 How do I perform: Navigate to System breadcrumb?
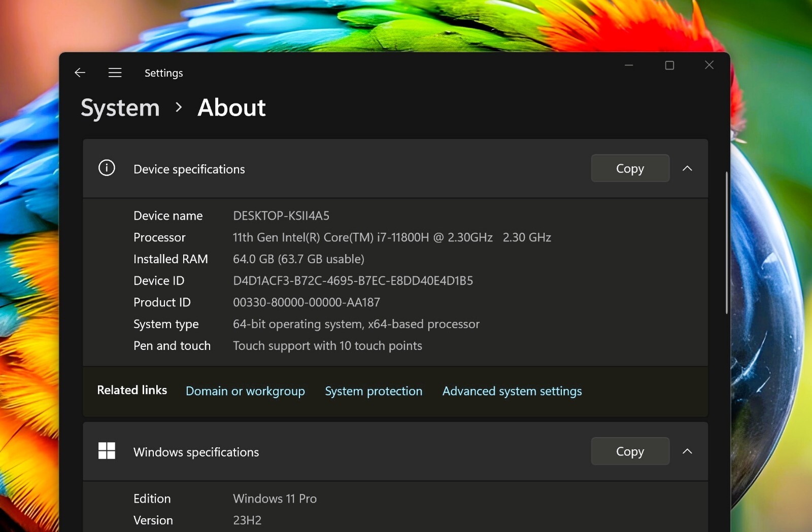click(x=120, y=108)
